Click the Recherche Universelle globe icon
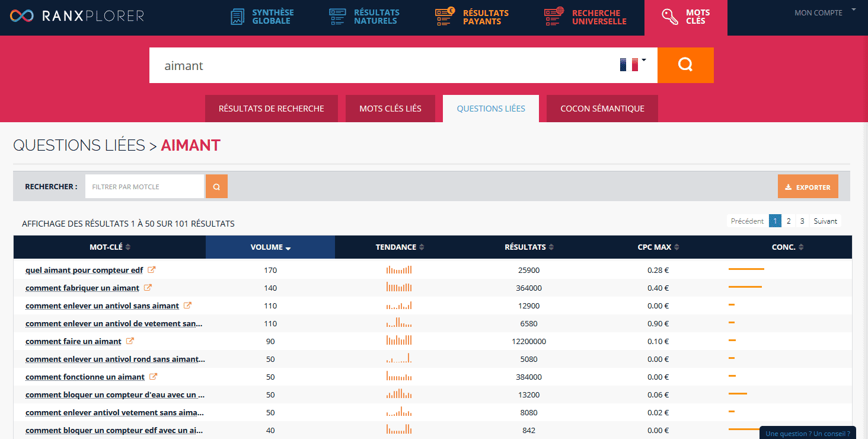The height and width of the screenshot is (439, 868). (554, 17)
